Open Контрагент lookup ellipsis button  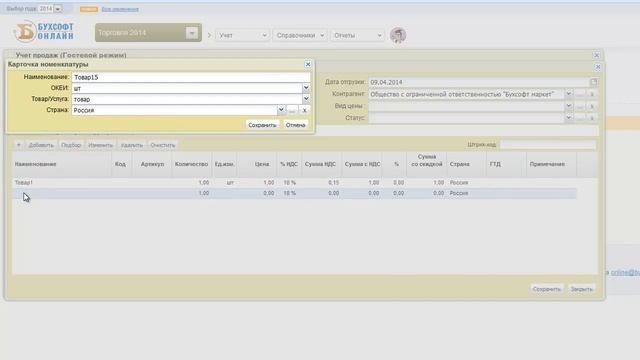point(580,94)
